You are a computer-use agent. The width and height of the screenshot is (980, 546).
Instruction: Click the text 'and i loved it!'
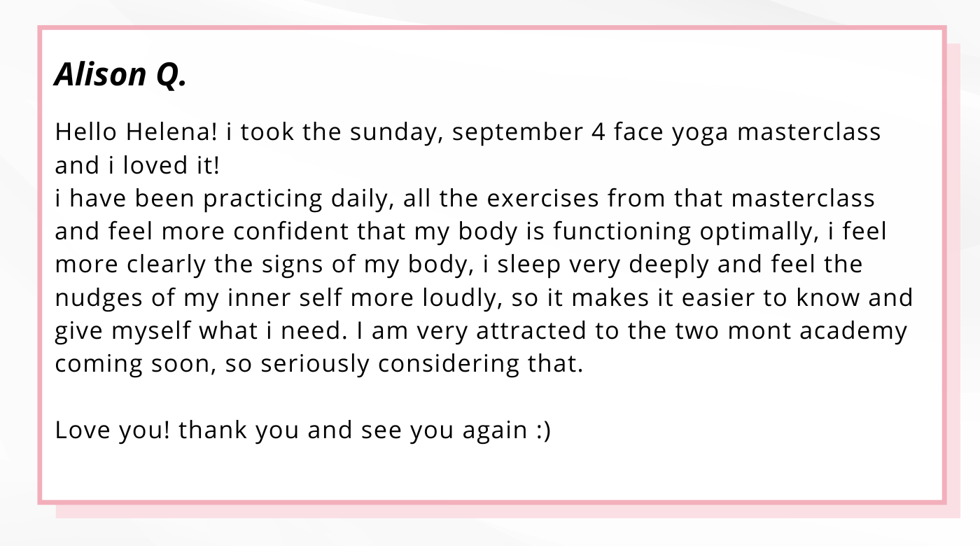click(137, 165)
